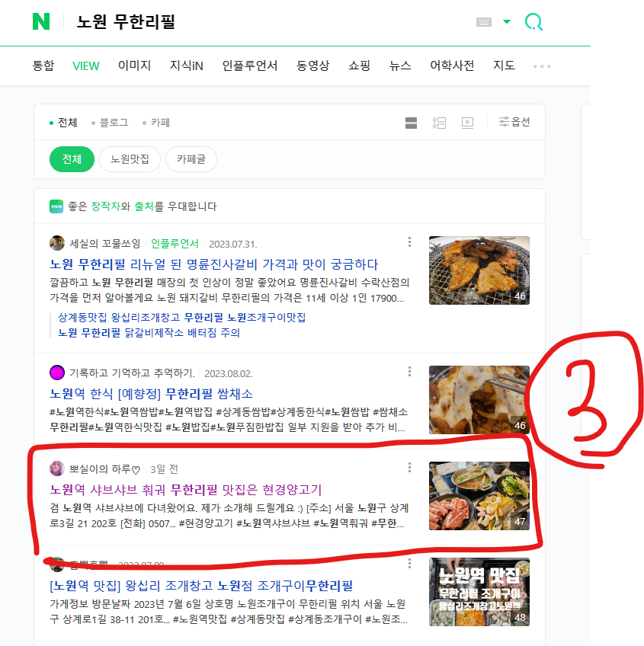Open the 지식iN tab
Screen dimensions: 644x646
pyautogui.click(x=187, y=66)
